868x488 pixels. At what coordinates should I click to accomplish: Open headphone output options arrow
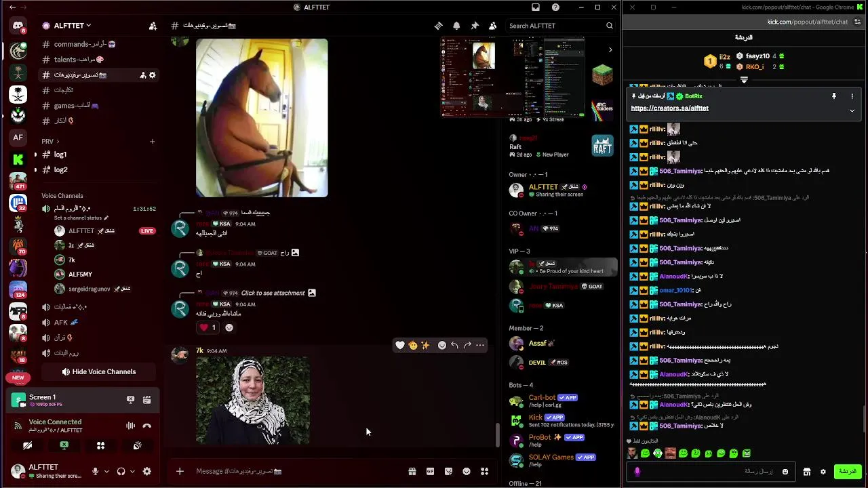click(132, 472)
